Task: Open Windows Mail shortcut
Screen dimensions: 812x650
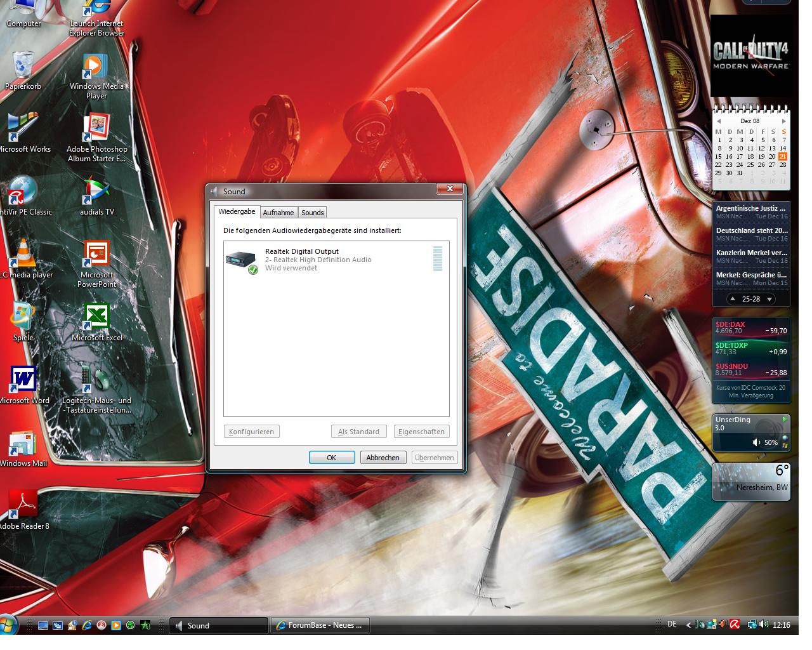Action: pos(24,448)
